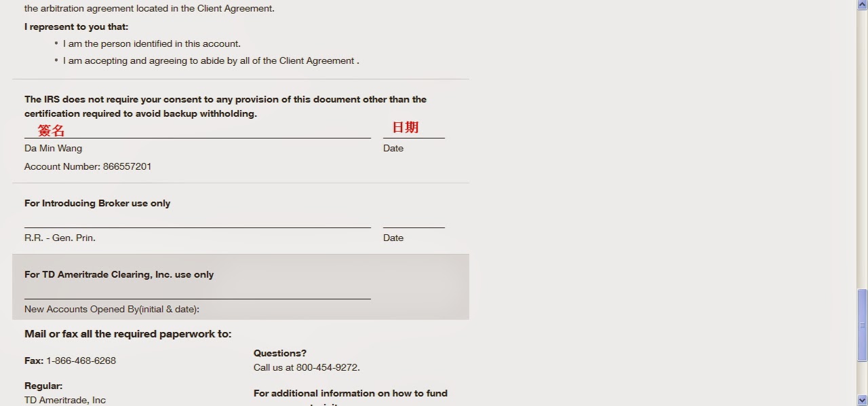The image size is (868, 406).
Task: Click the red 签名 signature annotation
Action: pos(51,130)
